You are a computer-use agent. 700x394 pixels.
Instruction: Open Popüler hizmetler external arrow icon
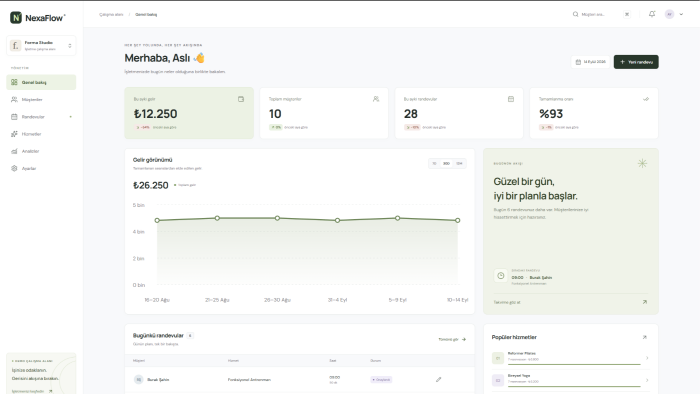point(645,337)
